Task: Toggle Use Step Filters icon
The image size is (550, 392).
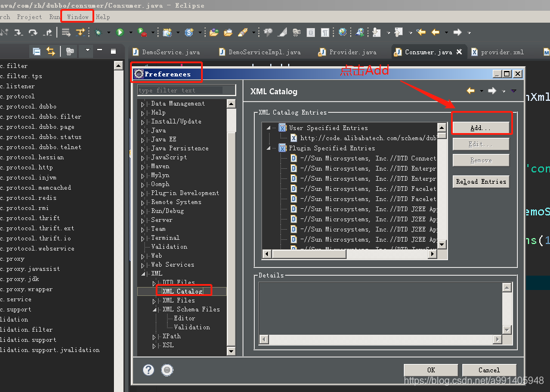Action: tap(81, 32)
